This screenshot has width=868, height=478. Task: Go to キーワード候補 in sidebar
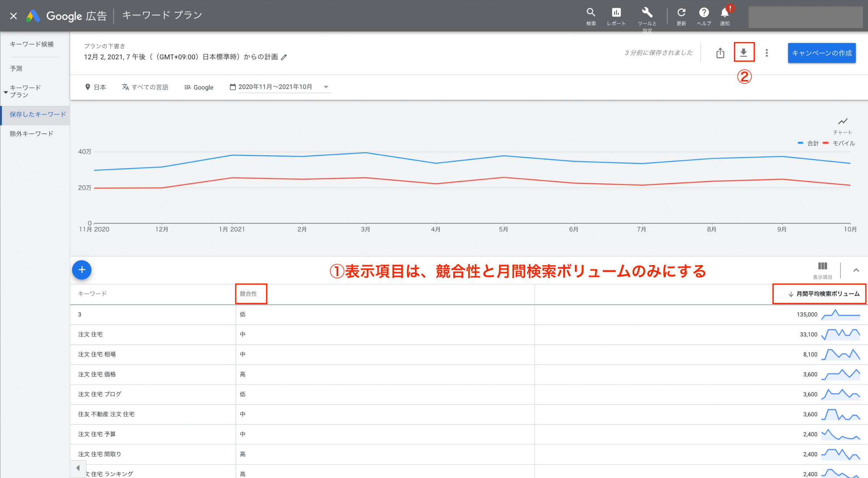[x=32, y=44]
